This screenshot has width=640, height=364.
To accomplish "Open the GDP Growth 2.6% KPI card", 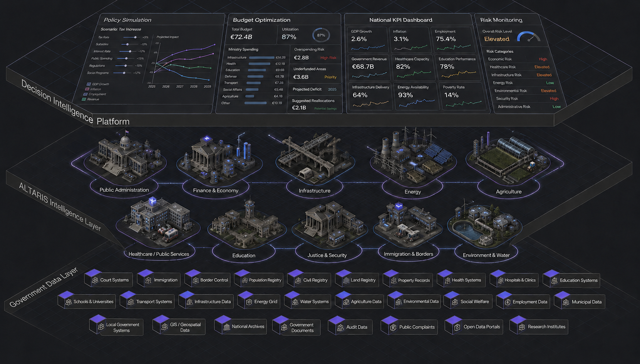I will pos(367,40).
